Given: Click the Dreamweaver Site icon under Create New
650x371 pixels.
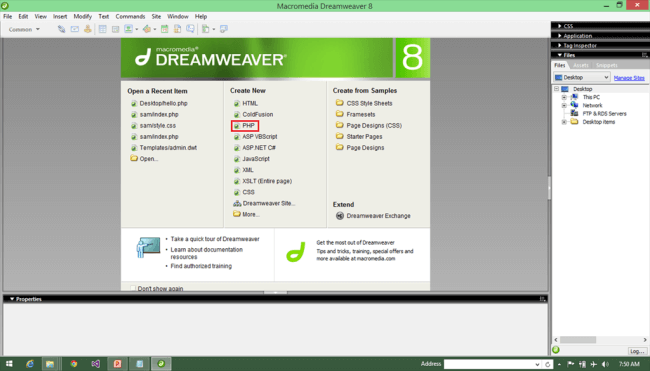Looking at the screenshot, I should (x=237, y=203).
